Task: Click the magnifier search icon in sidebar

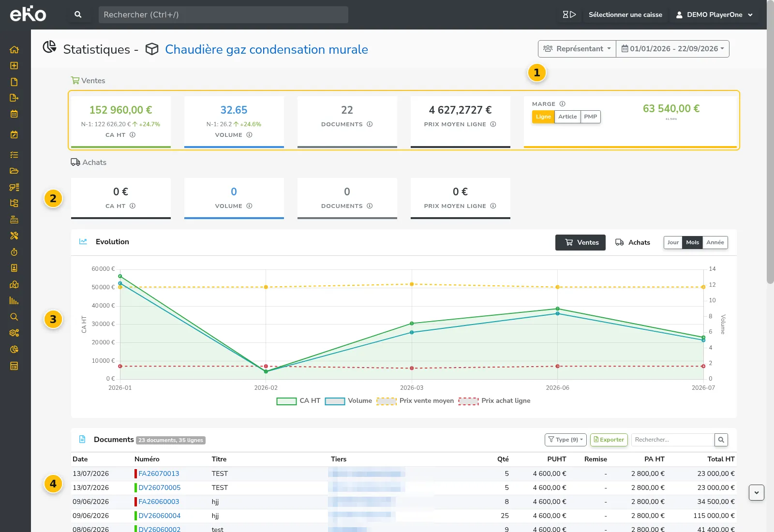Action: (x=14, y=317)
